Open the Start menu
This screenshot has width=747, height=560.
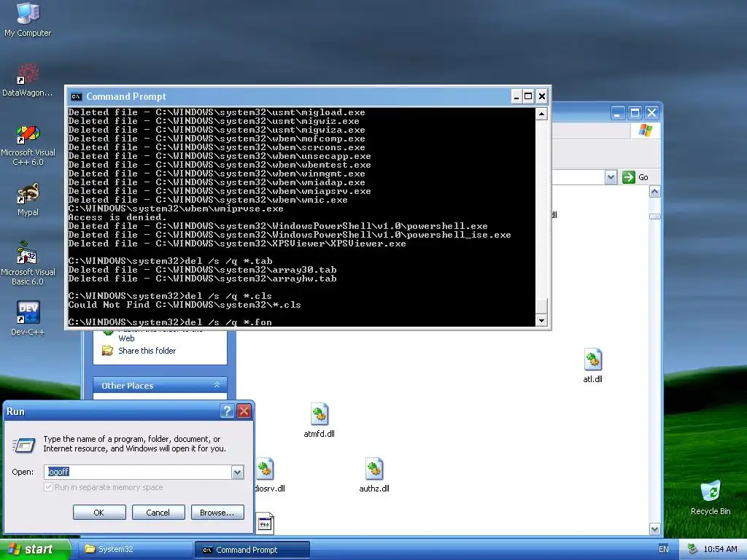pos(35,549)
